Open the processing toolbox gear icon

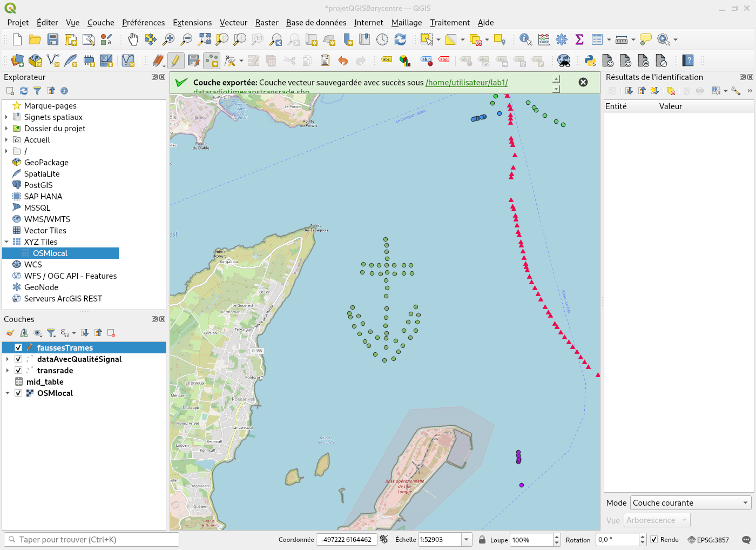pyautogui.click(x=562, y=39)
